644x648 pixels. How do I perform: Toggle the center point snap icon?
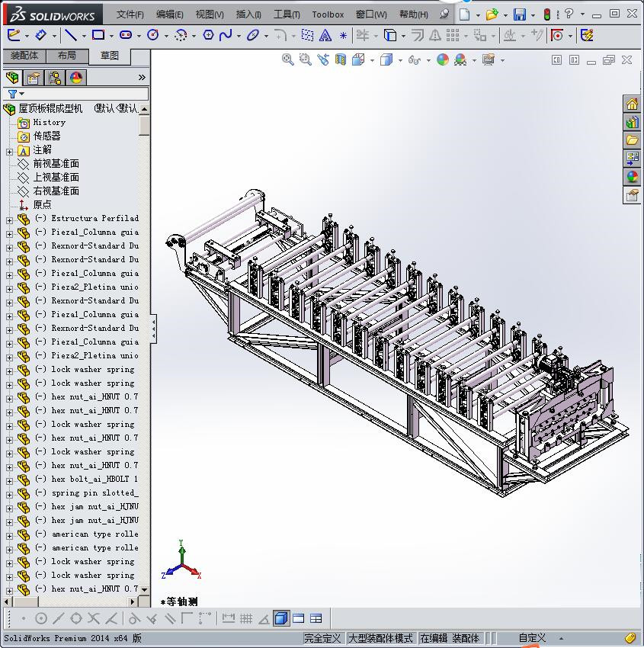coord(41,619)
